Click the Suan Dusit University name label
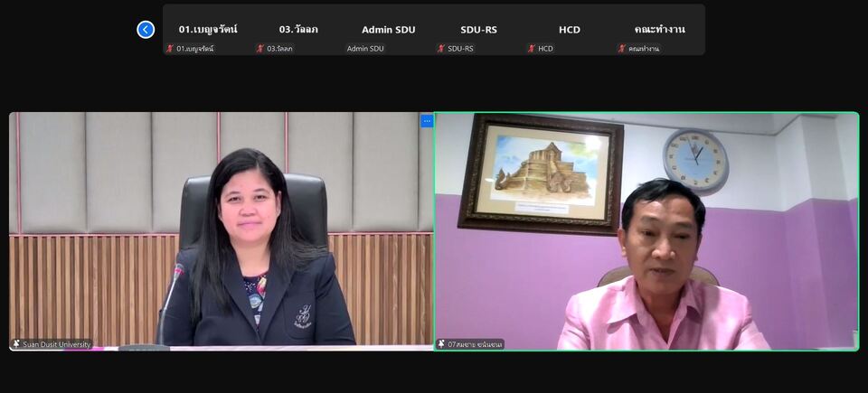This screenshot has height=393, width=868. tap(56, 344)
